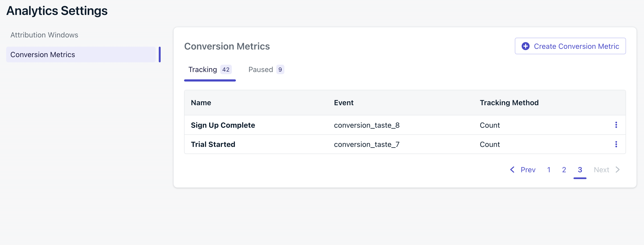Click the Sign Up Complete metric name

pyautogui.click(x=223, y=125)
